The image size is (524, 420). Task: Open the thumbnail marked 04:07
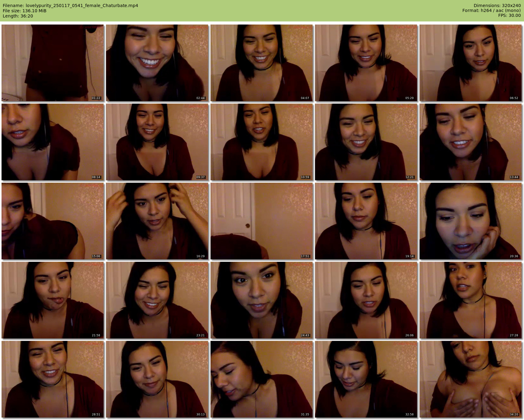[261, 63]
